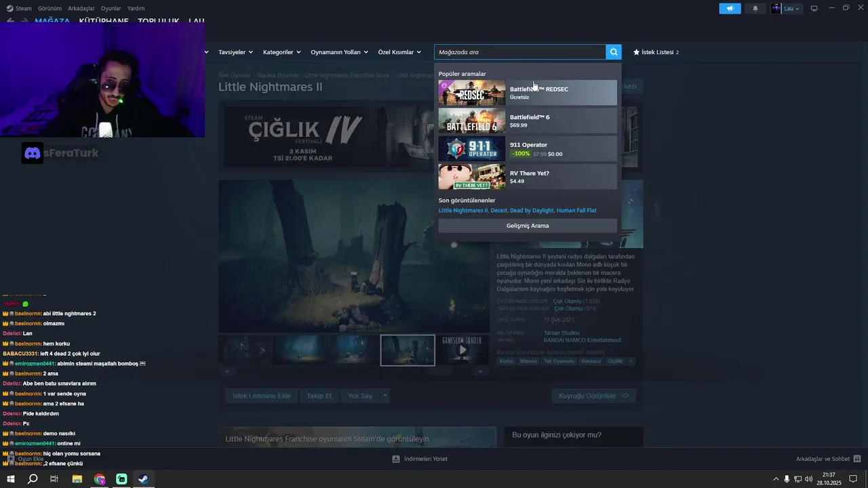
Task: Select Battlefield 6 search suggestion
Action: (528, 121)
